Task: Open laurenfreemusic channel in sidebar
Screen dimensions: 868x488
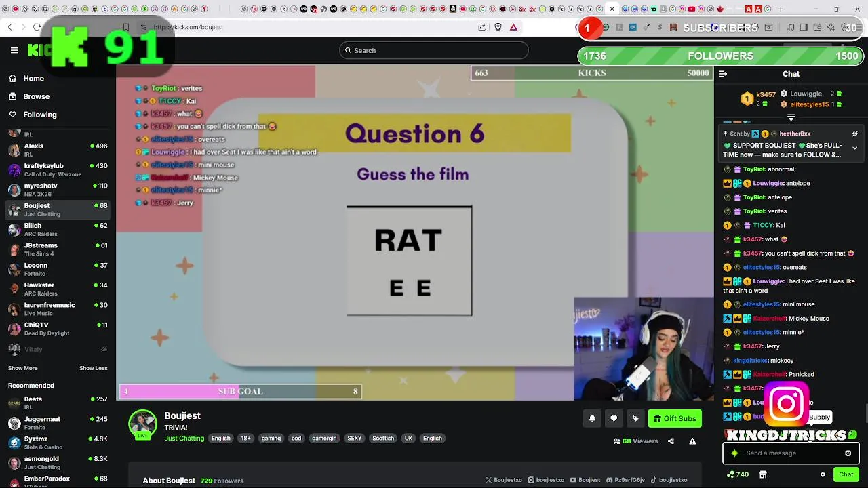Action: coord(58,309)
